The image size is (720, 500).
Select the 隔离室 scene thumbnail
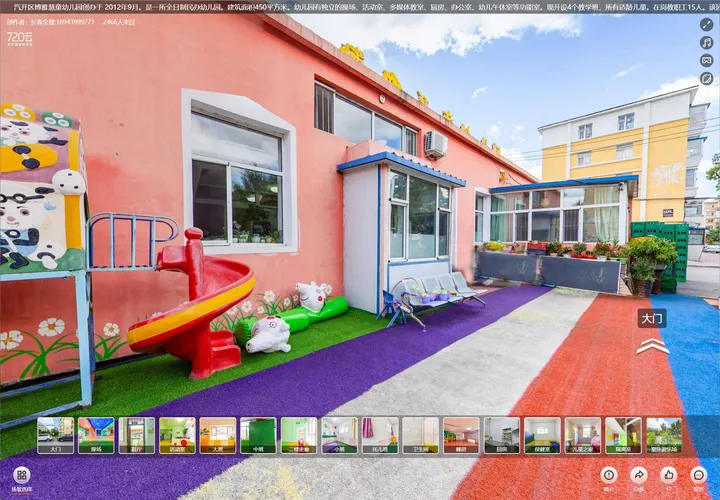pyautogui.click(x=623, y=435)
